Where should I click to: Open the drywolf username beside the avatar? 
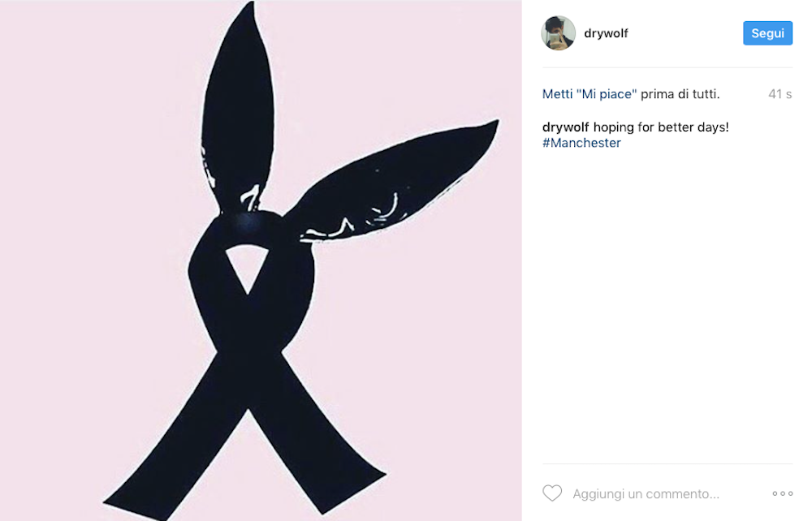606,33
